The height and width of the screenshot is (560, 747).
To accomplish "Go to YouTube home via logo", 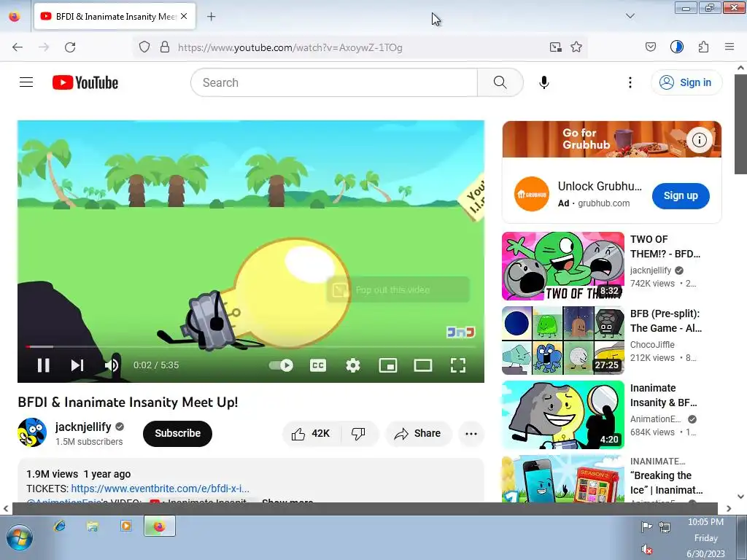I will 85,82.
